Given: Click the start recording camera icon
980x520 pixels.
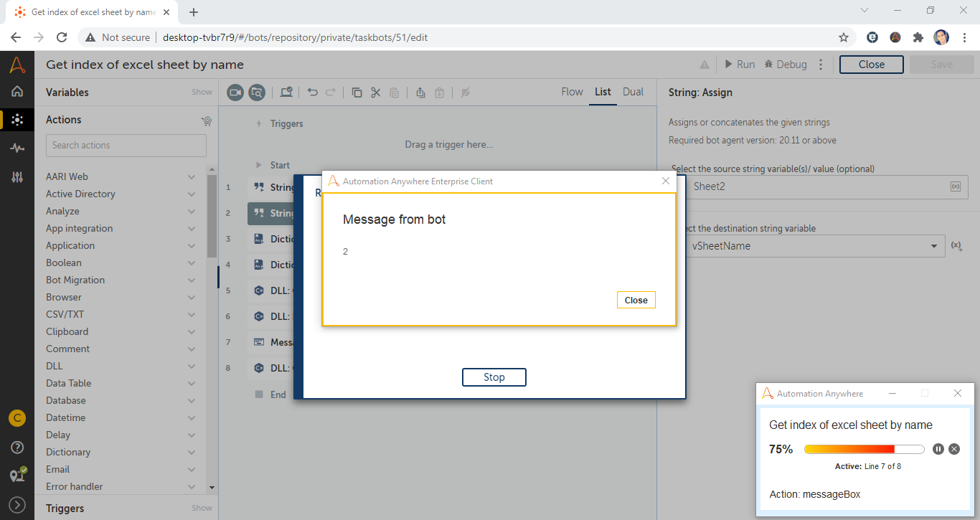Looking at the screenshot, I should click(235, 93).
